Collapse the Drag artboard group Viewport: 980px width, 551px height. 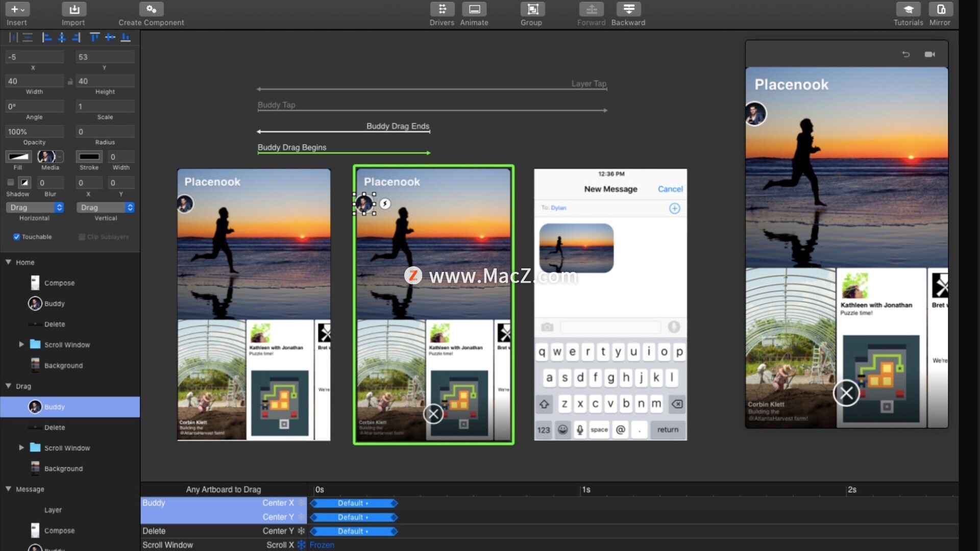point(8,386)
